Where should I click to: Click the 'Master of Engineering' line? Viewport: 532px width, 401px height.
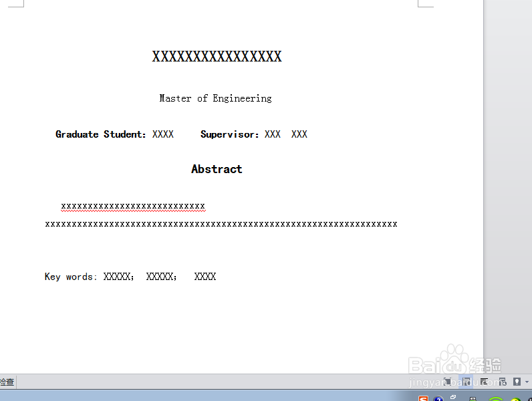coord(215,98)
